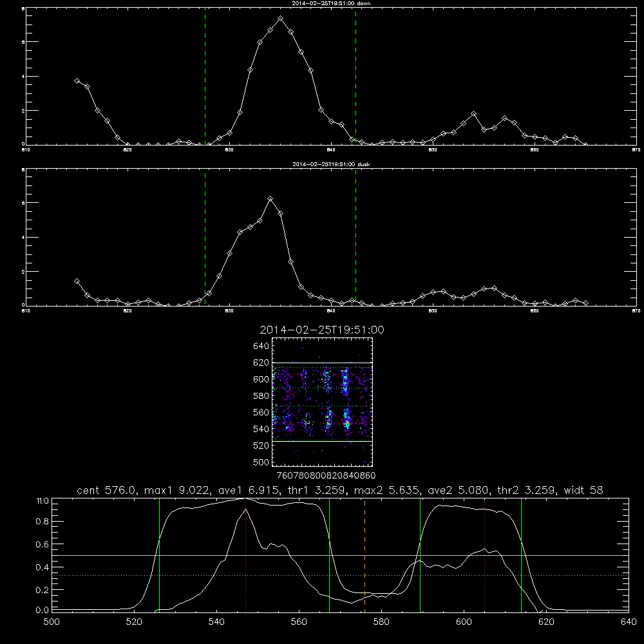This screenshot has width=644, height=644.
Task: Click the timestamp title above the heatmap
Action: (322, 330)
